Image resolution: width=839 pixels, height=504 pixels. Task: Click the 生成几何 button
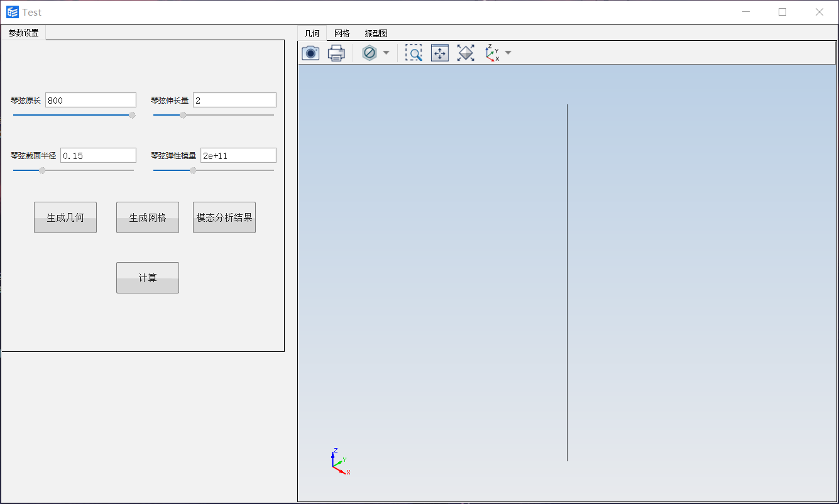click(65, 217)
